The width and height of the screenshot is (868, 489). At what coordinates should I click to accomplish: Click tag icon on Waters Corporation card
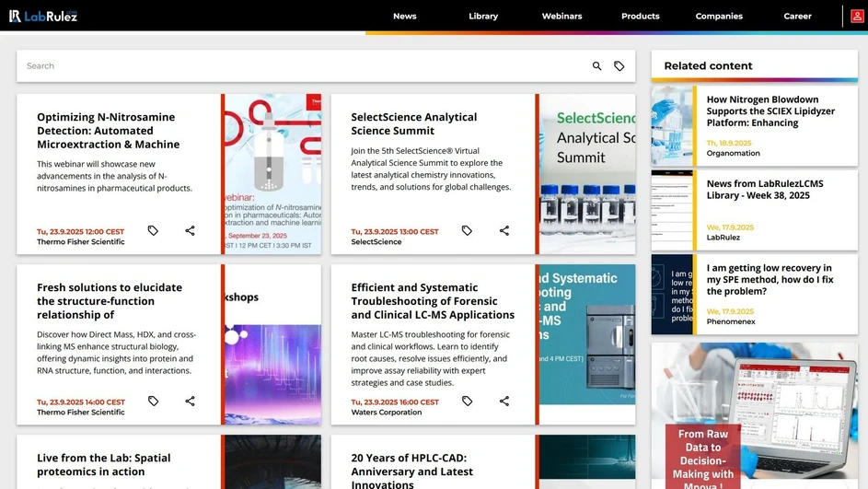click(467, 402)
